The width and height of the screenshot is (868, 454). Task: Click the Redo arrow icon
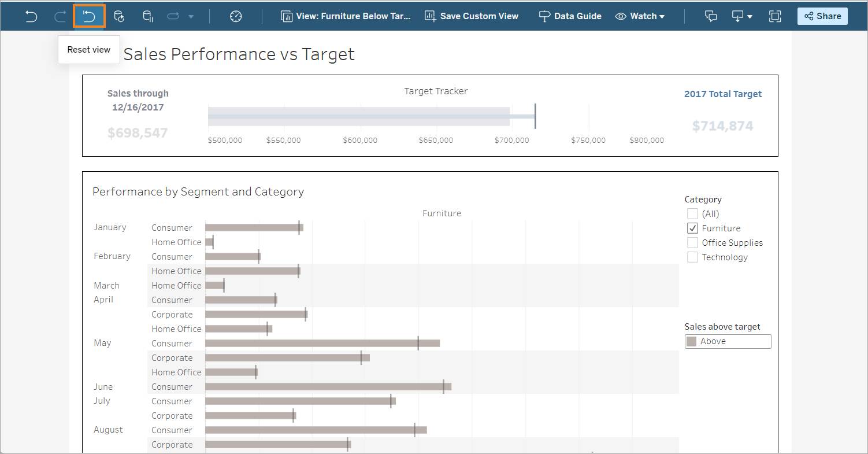[x=60, y=16]
